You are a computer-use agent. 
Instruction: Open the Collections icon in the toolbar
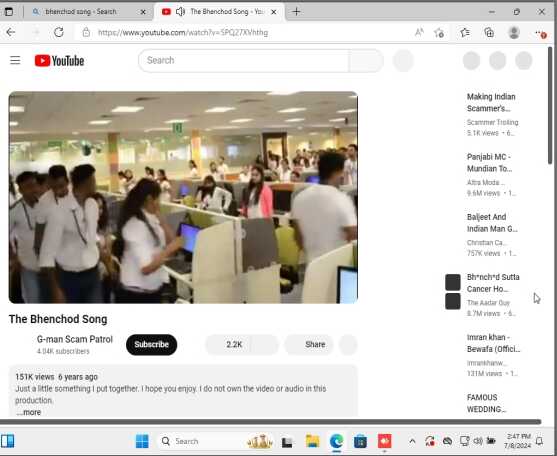(x=489, y=33)
